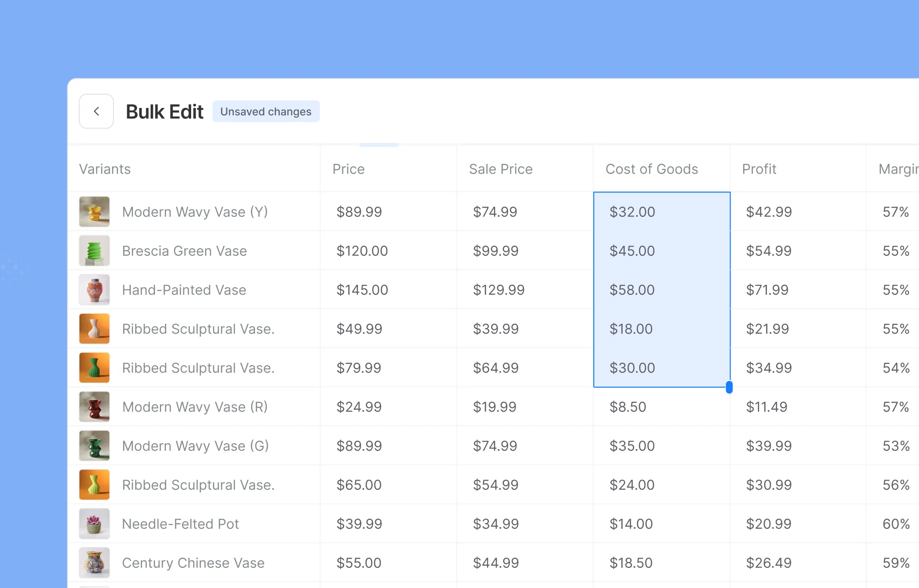This screenshot has height=588, width=919.
Task: Open the Century Chinese Vase thumbnail
Action: point(94,563)
